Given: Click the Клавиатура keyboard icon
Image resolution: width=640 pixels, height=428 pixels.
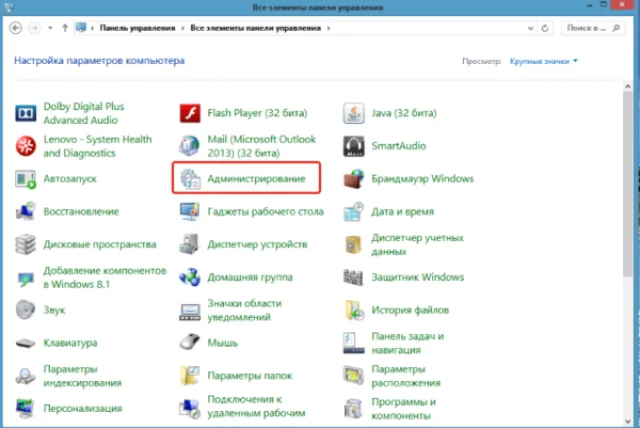Looking at the screenshot, I should (x=25, y=343).
